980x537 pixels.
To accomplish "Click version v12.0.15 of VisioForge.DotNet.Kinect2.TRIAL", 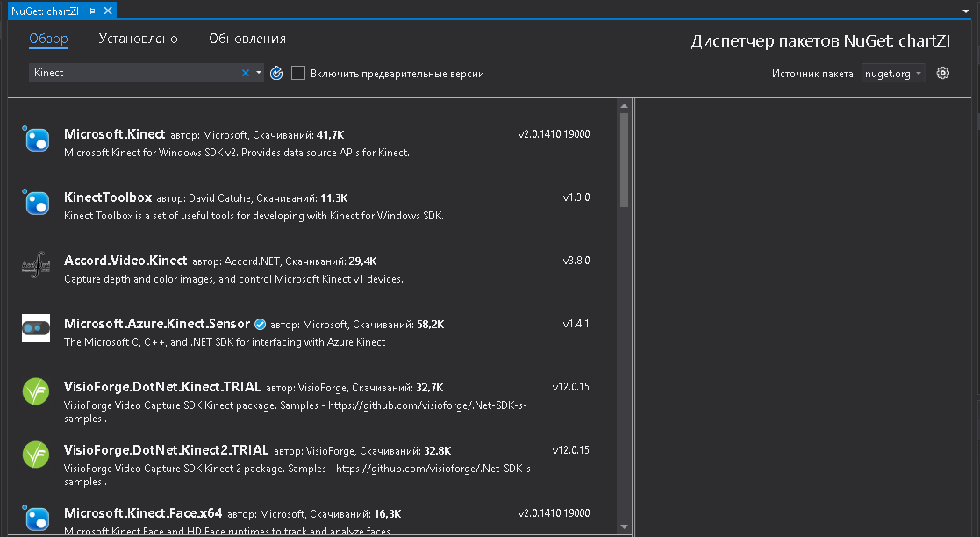I will coord(570,449).
